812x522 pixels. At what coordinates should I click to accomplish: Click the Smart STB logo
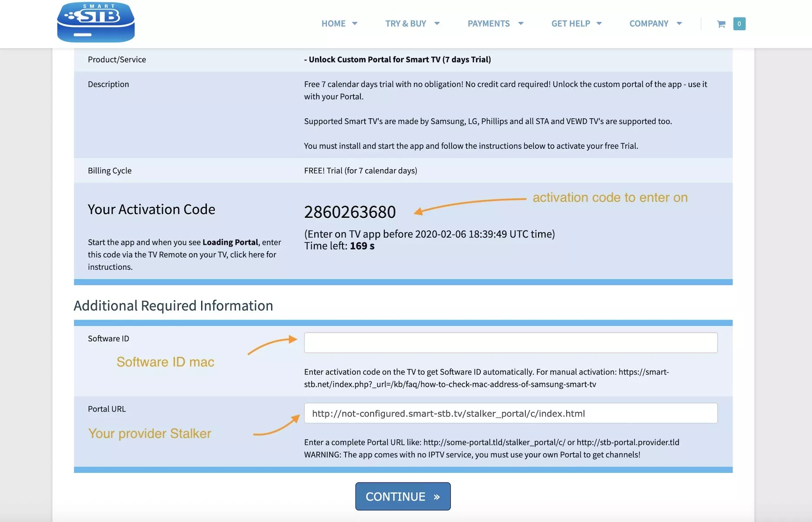96,23
